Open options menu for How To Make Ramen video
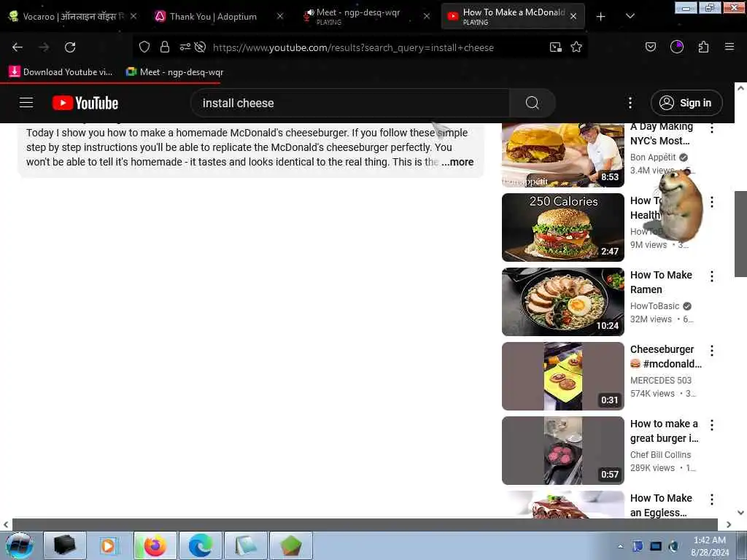This screenshot has height=560, width=747. [712, 276]
